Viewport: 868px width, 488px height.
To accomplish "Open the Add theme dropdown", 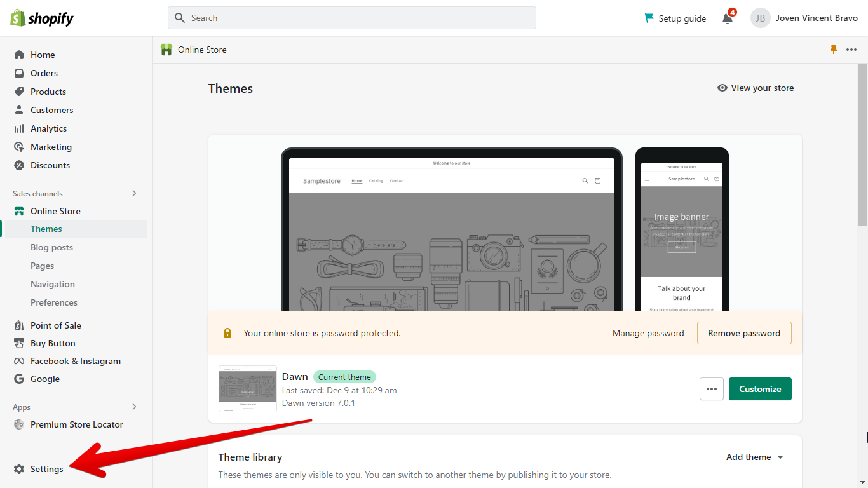I will (754, 457).
